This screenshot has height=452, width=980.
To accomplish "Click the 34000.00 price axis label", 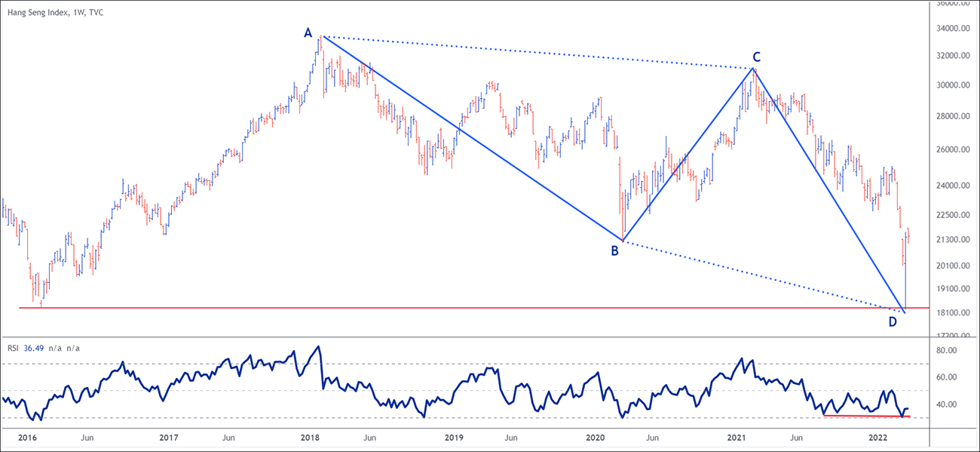I will tap(951, 29).
